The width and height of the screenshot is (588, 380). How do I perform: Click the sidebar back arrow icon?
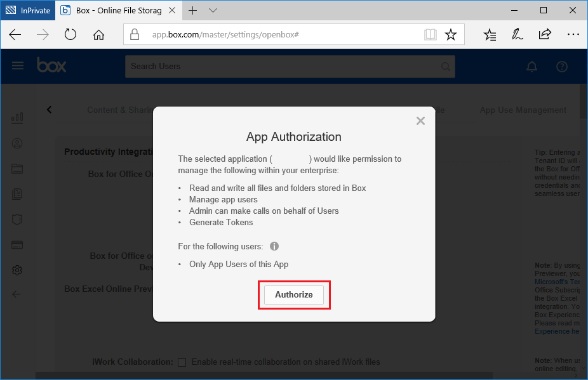(x=17, y=294)
